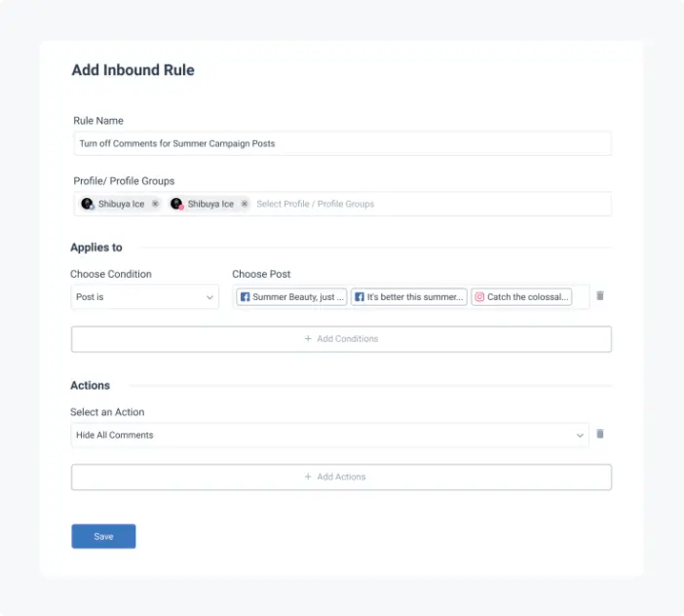Save the inbound rule
This screenshot has height=616, width=684.
(x=103, y=536)
